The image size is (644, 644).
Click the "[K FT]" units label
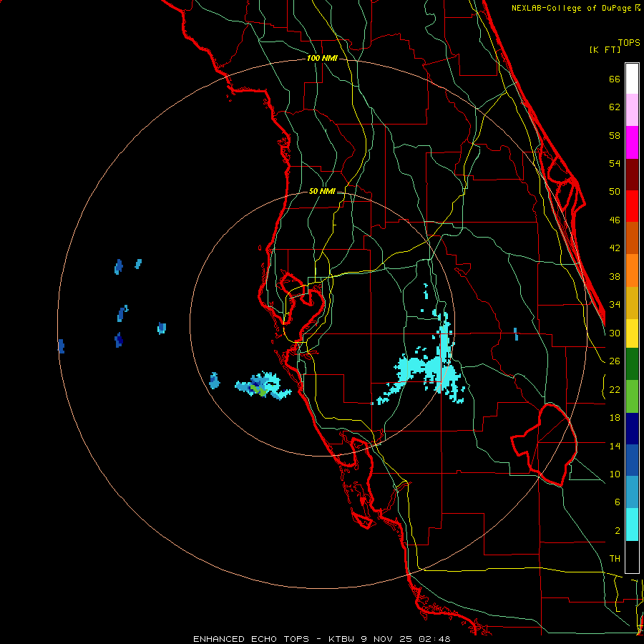(605, 49)
